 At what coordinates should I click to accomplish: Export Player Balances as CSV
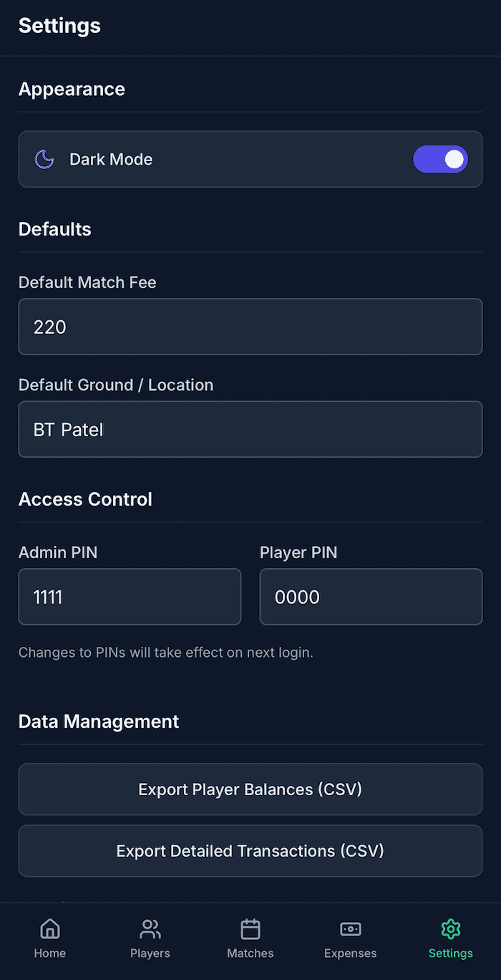[x=250, y=789]
